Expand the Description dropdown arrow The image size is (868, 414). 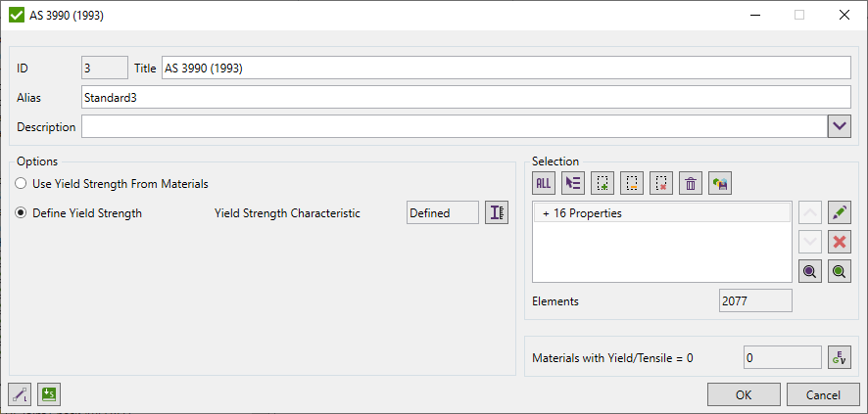tap(840, 126)
